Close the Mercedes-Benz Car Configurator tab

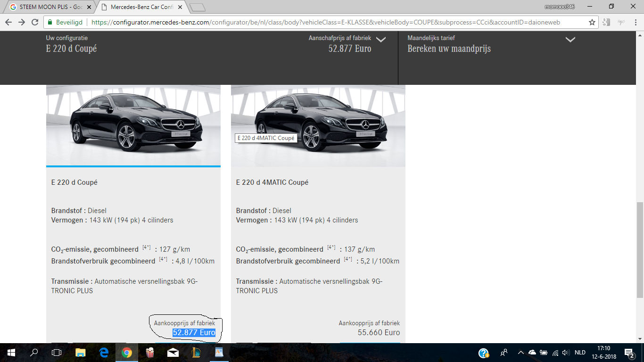point(180,7)
